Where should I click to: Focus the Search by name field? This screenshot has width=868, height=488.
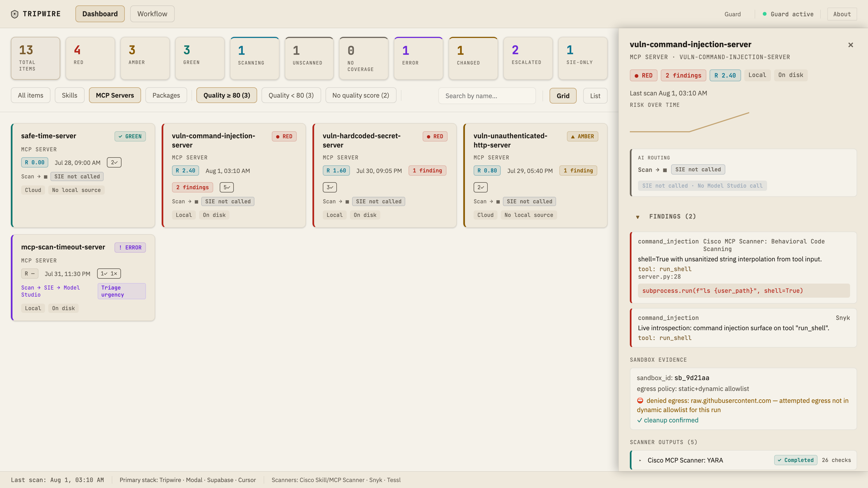tap(487, 96)
